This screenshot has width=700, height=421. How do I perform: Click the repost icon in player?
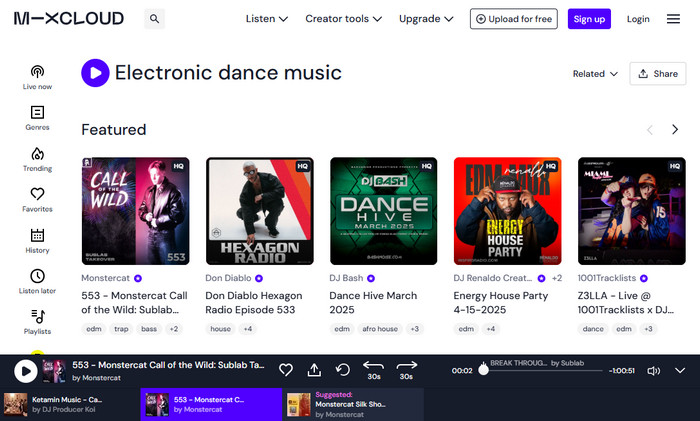click(x=342, y=370)
